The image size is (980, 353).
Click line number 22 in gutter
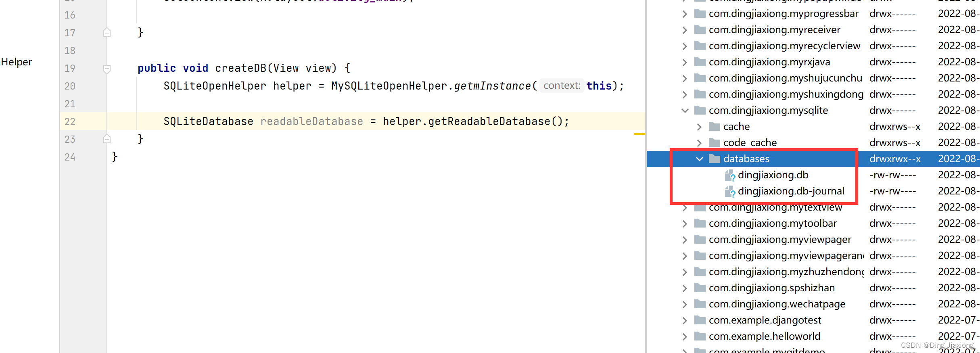pyautogui.click(x=70, y=121)
